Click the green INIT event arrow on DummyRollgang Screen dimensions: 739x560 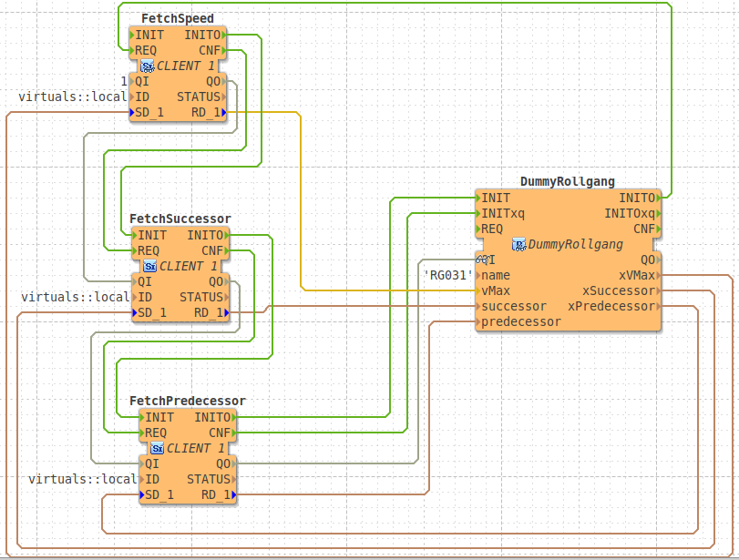pos(477,197)
